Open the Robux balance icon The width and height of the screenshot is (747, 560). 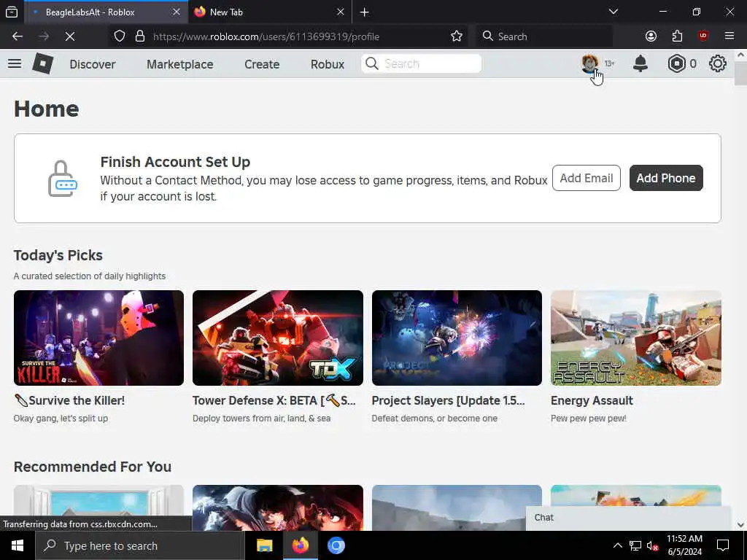676,63
